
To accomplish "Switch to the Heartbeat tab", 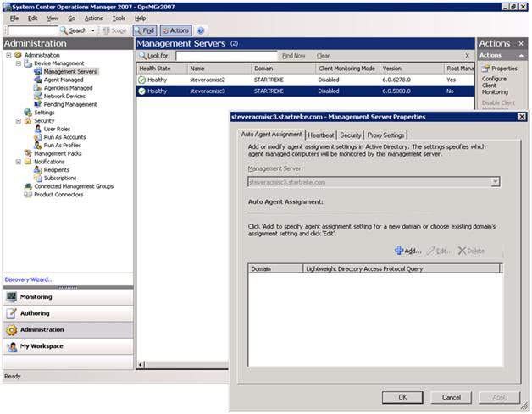I will pyautogui.click(x=320, y=135).
